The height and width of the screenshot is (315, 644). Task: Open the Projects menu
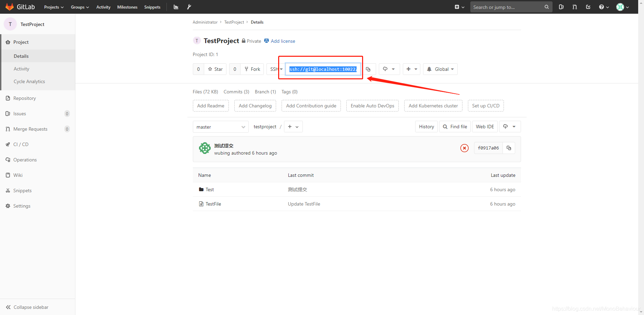(54, 7)
